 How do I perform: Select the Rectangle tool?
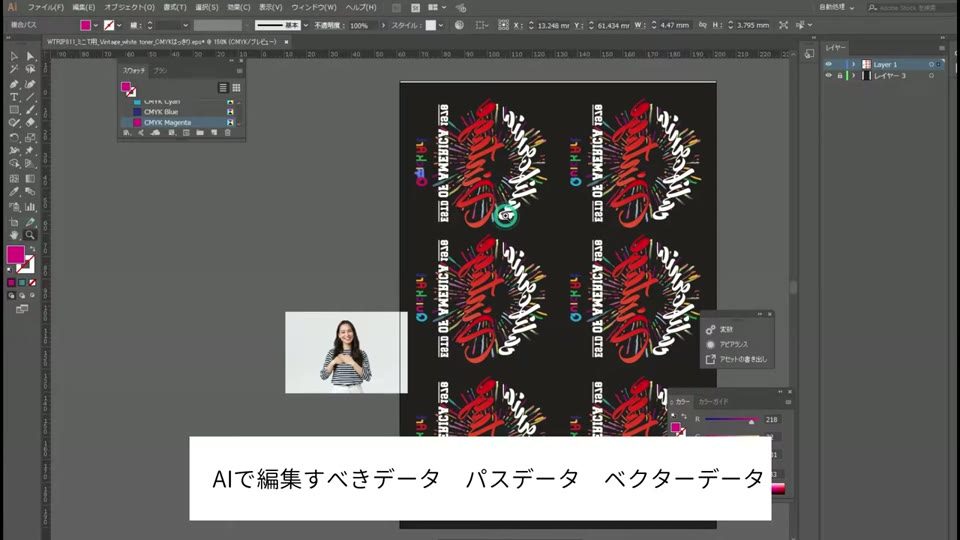click(14, 110)
